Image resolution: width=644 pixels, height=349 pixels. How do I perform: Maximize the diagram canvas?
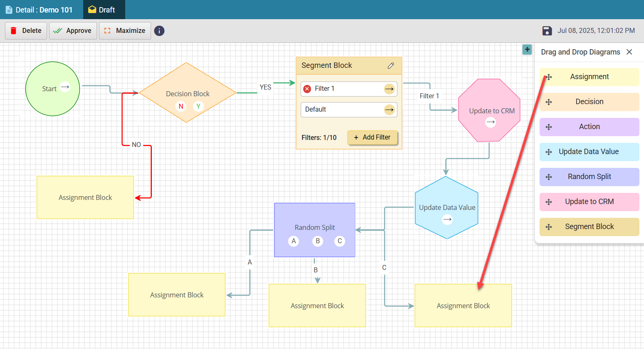(x=125, y=31)
